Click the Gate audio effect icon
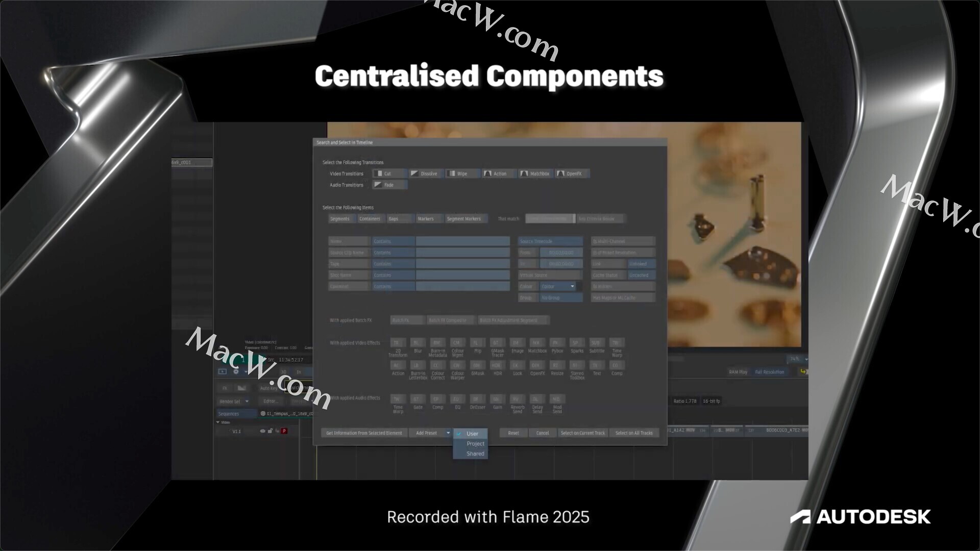Image resolution: width=980 pixels, height=551 pixels. tap(417, 399)
